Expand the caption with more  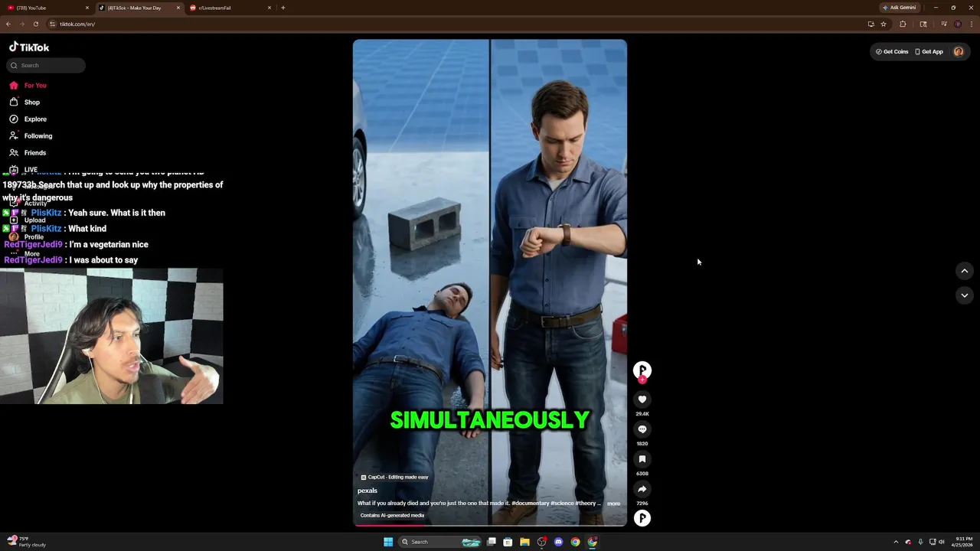click(x=614, y=504)
